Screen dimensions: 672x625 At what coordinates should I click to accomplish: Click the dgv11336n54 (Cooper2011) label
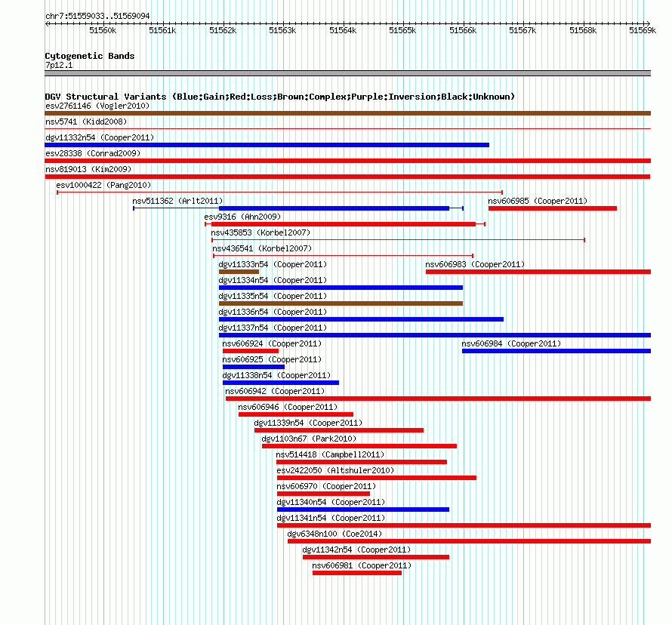[273, 312]
